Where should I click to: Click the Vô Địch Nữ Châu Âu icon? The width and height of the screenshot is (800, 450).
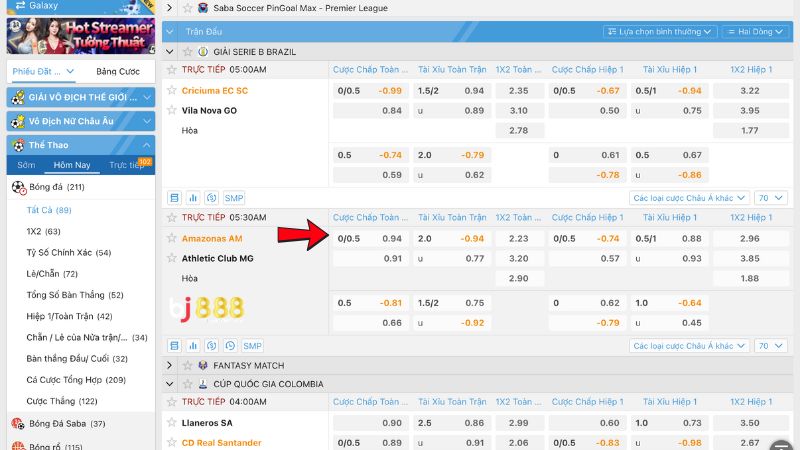[18, 121]
